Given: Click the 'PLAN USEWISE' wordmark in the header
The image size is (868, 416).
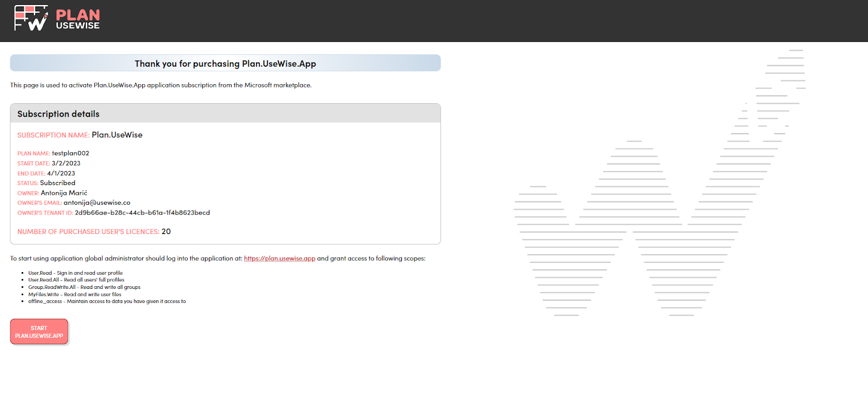Looking at the screenshot, I should tap(78, 19).
